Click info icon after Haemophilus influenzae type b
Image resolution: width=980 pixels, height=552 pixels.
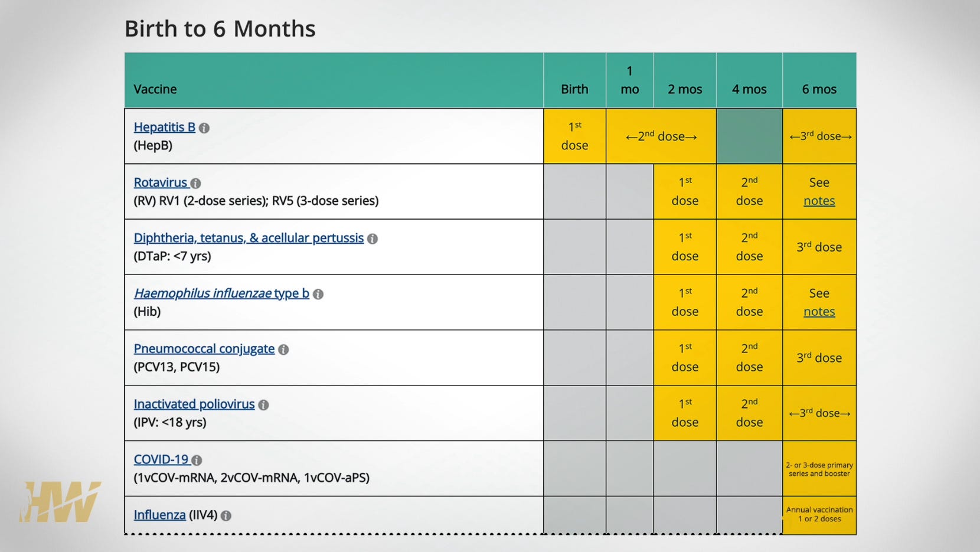318,294
